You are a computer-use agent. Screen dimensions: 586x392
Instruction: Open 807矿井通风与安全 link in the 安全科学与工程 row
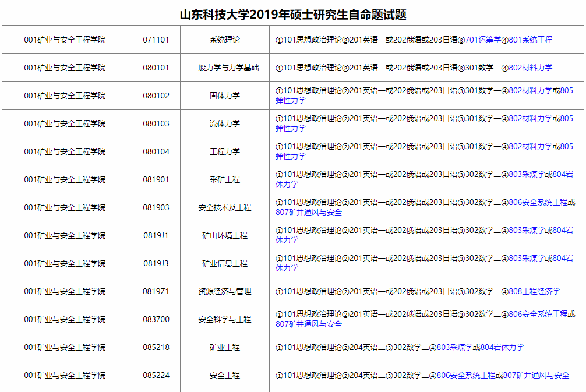click(309, 324)
